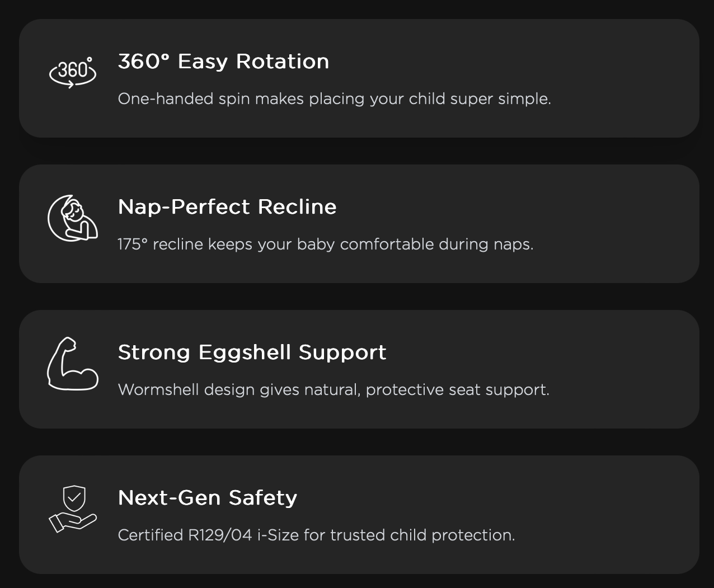Screen dimensions: 714x588
Task: Click the checkmark shield in safety icon
Action: 74,497
